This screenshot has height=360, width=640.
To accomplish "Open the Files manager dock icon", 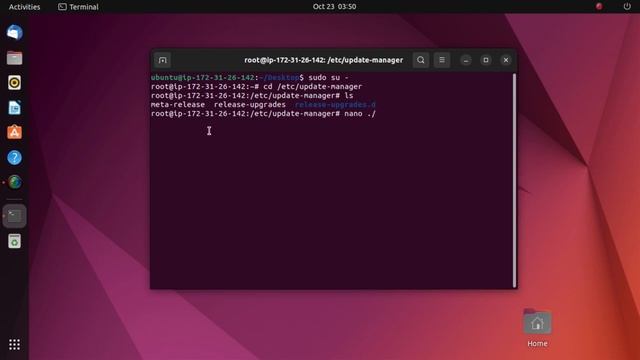I will 14,58.
